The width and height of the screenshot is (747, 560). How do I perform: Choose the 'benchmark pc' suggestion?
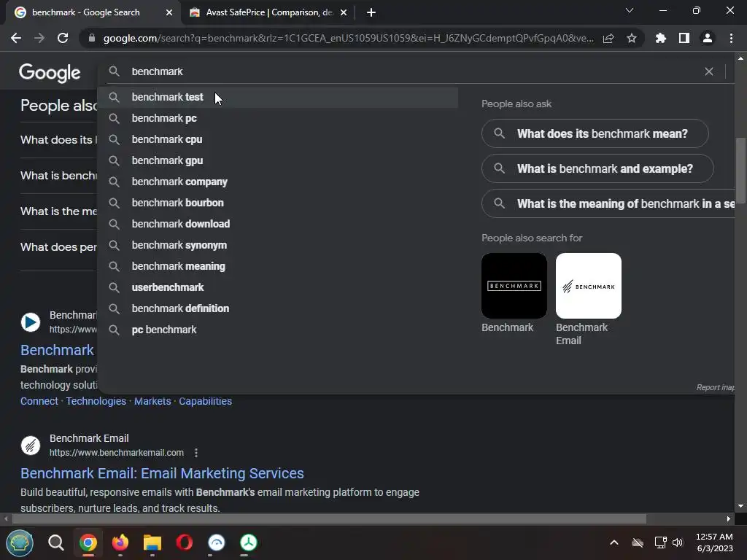tap(278, 118)
